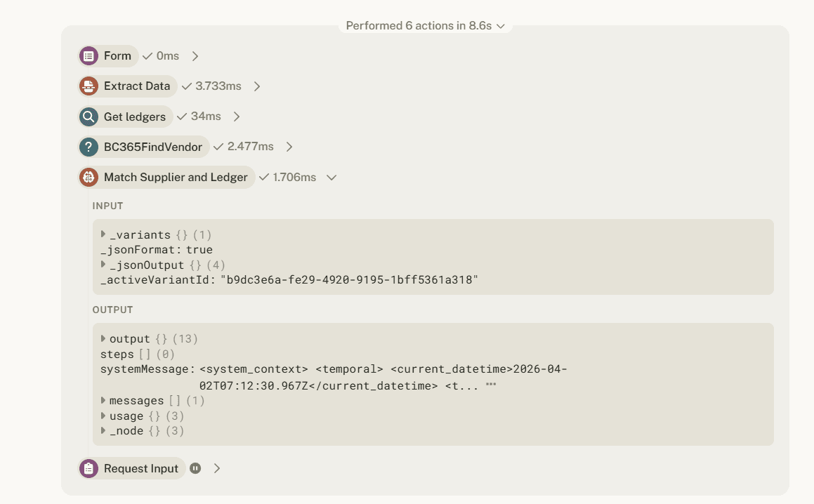The image size is (814, 504).
Task: Expand the Extract Data step chevron
Action: 257,86
